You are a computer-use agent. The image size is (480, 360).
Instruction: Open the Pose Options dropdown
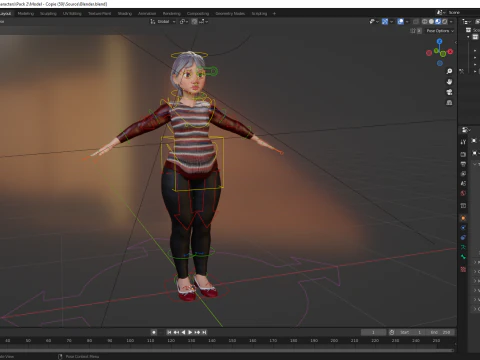[440, 31]
